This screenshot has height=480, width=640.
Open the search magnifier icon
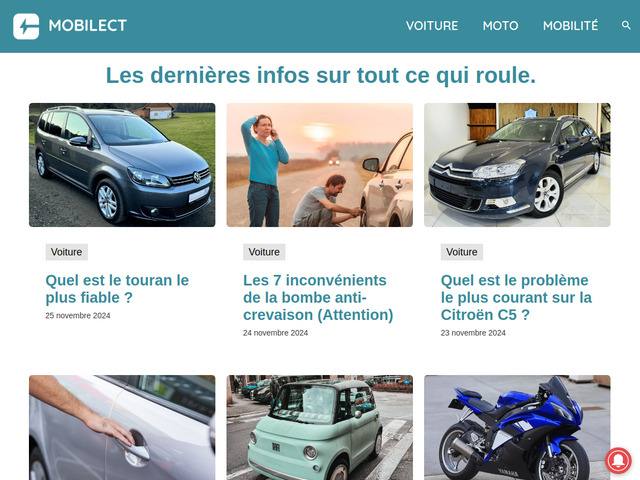[x=626, y=25]
